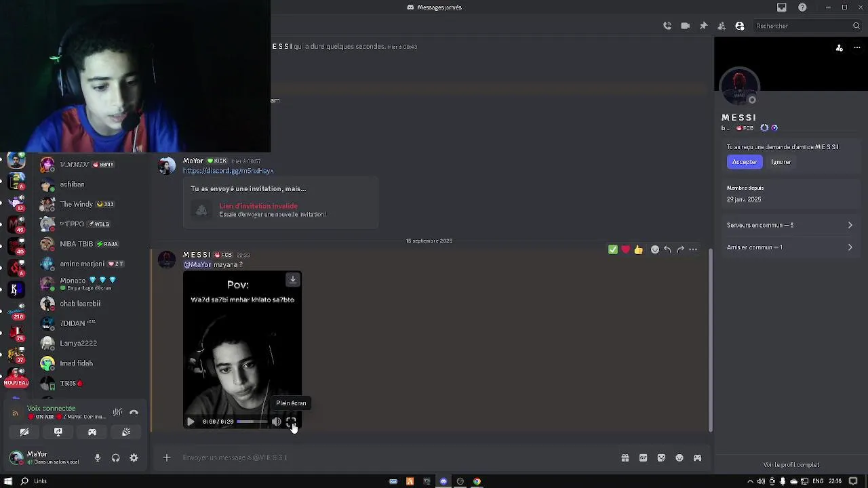This screenshot has height=488, width=868.
Task: Mute the video speaker icon
Action: click(x=277, y=422)
